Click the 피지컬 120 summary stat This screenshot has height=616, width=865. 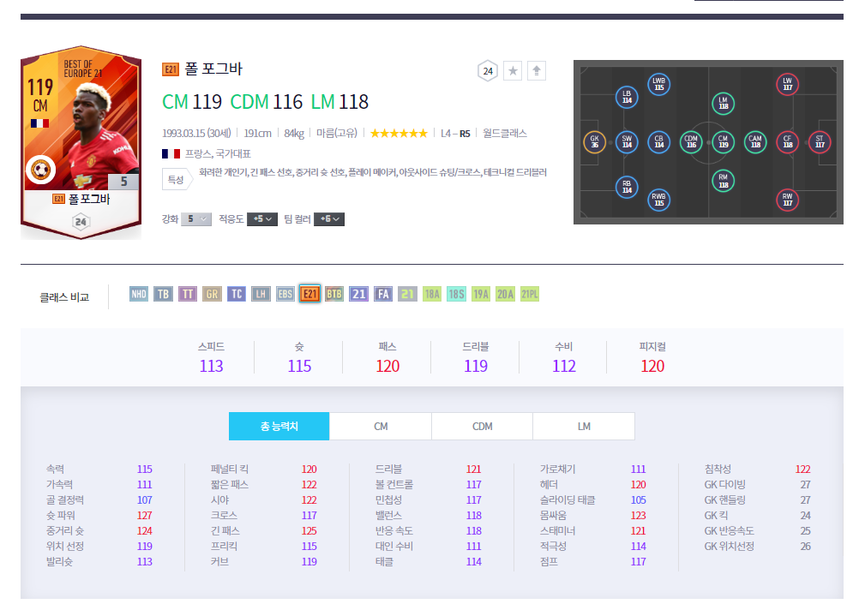tap(652, 357)
